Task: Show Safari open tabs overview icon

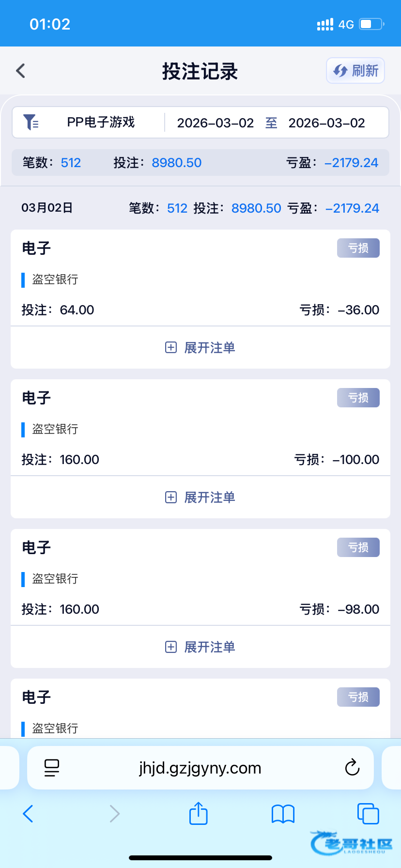Action: 368,814
